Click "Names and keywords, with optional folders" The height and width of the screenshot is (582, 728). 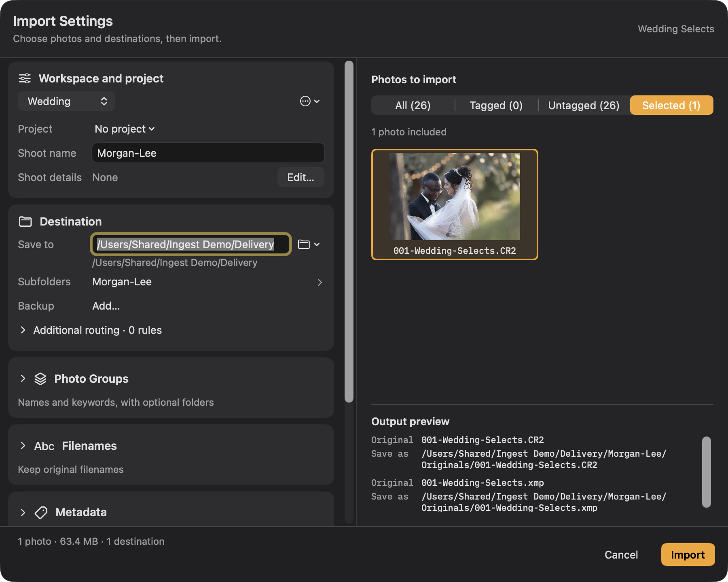coord(116,403)
